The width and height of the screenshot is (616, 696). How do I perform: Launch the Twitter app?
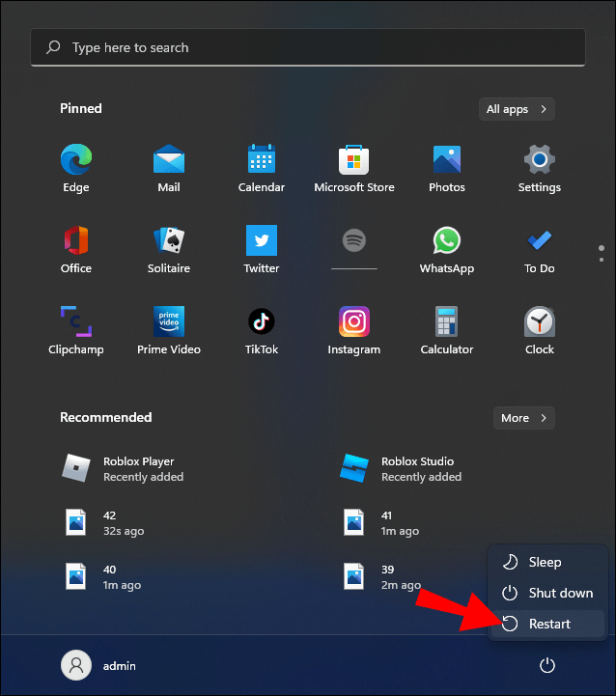[261, 249]
